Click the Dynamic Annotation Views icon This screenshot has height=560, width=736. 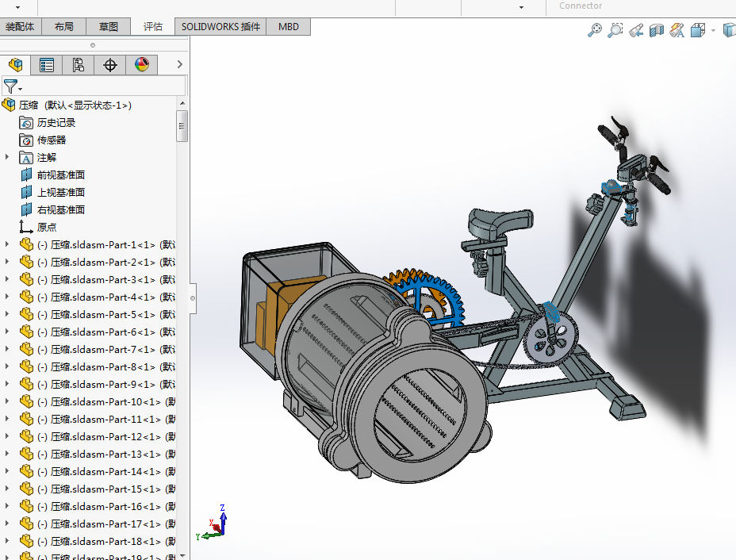677,30
